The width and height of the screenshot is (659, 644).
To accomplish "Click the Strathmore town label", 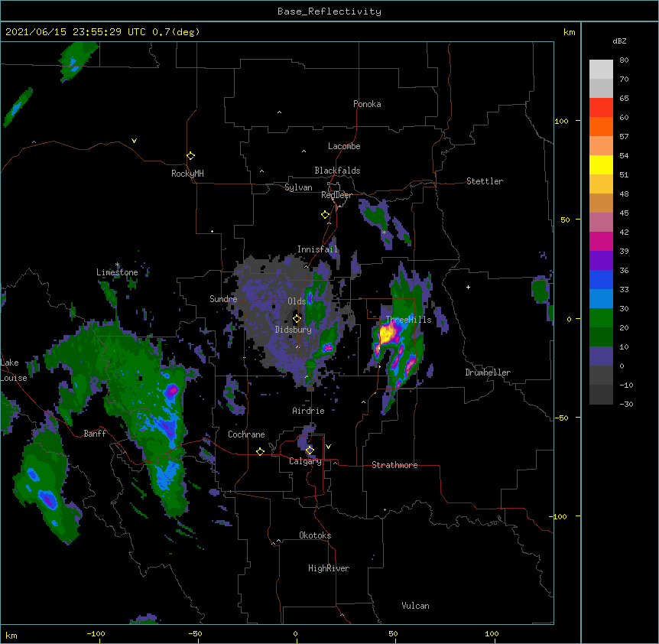I will click(394, 465).
